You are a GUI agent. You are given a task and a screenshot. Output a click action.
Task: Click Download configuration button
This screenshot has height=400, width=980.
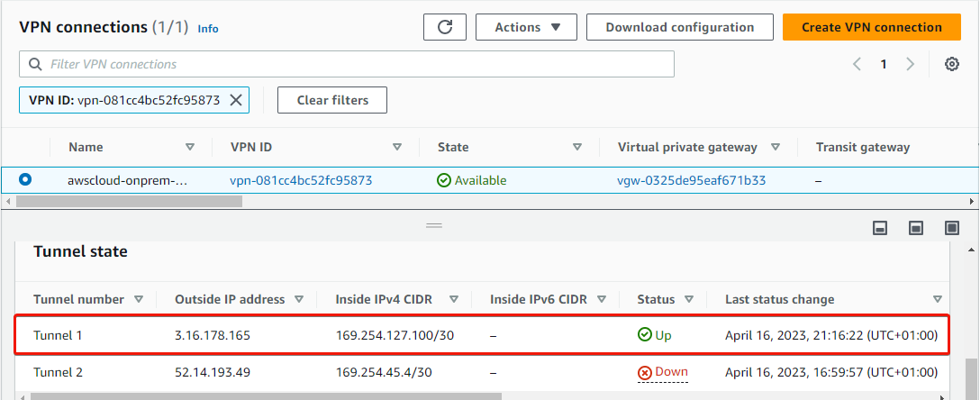click(x=680, y=28)
